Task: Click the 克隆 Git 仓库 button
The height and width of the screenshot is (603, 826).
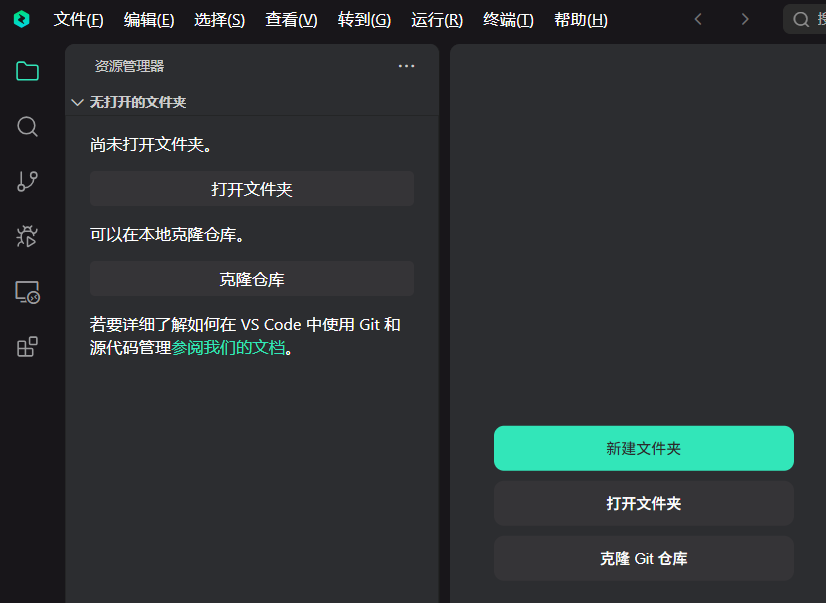Action: 644,558
